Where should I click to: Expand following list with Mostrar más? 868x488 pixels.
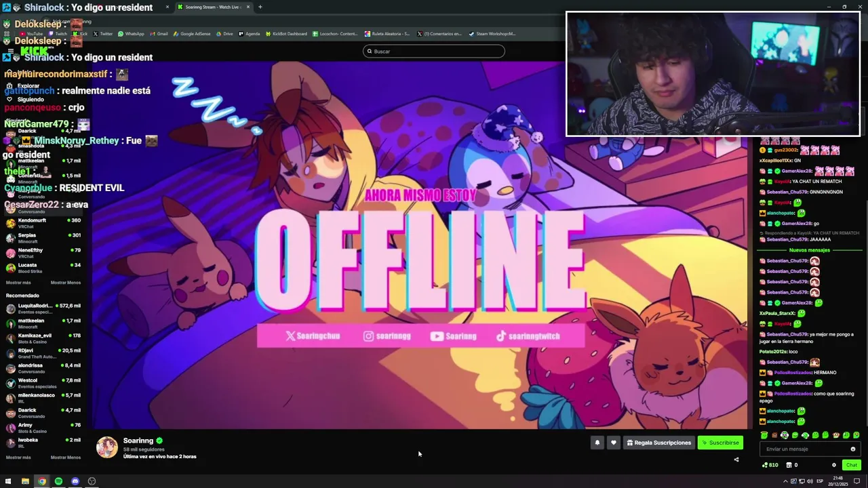pyautogui.click(x=18, y=283)
